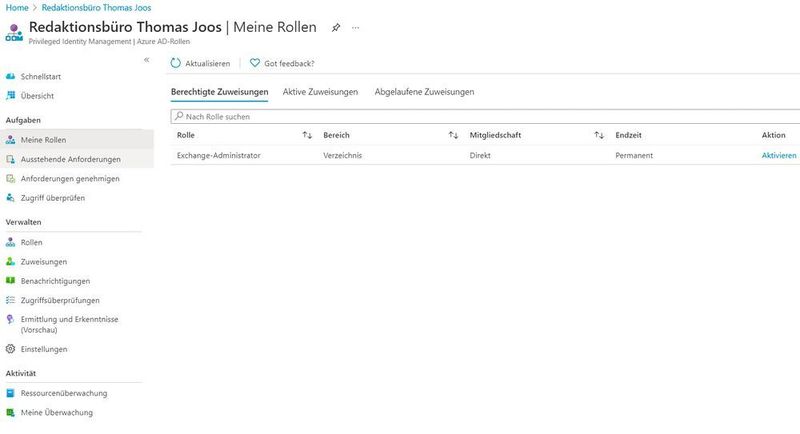Open Meine Überwachung menu entry
Viewport: 800px width, 434px height.
click(x=57, y=413)
